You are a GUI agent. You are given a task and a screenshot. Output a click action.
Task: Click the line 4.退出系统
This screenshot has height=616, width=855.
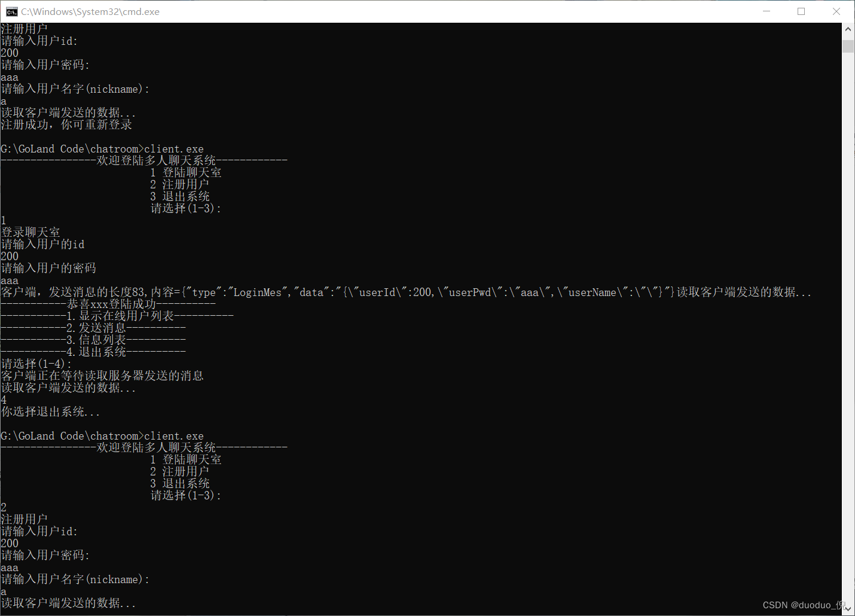93,352
